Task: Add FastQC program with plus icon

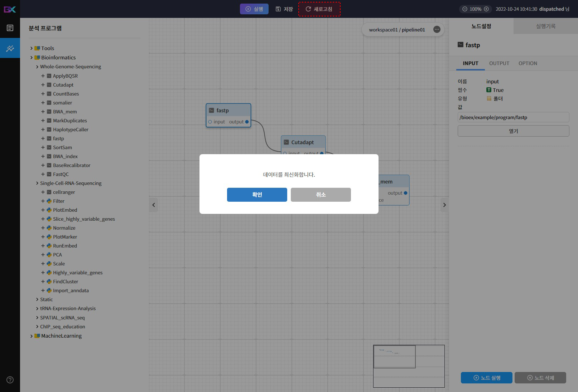Action: [43, 174]
